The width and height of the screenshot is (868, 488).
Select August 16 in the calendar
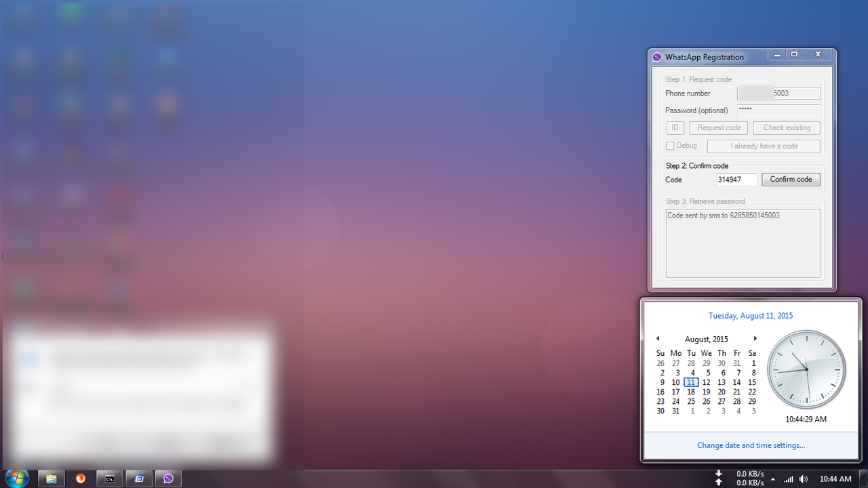coord(661,392)
